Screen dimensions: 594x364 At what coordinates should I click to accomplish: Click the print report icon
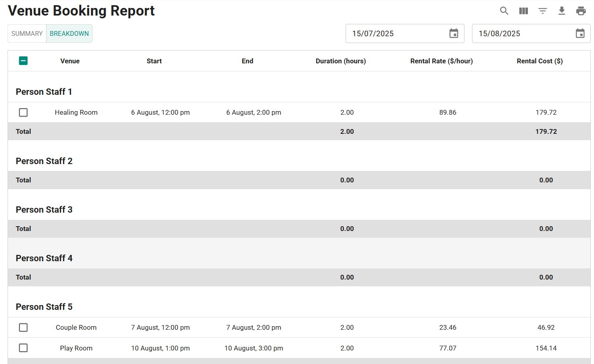pyautogui.click(x=581, y=11)
